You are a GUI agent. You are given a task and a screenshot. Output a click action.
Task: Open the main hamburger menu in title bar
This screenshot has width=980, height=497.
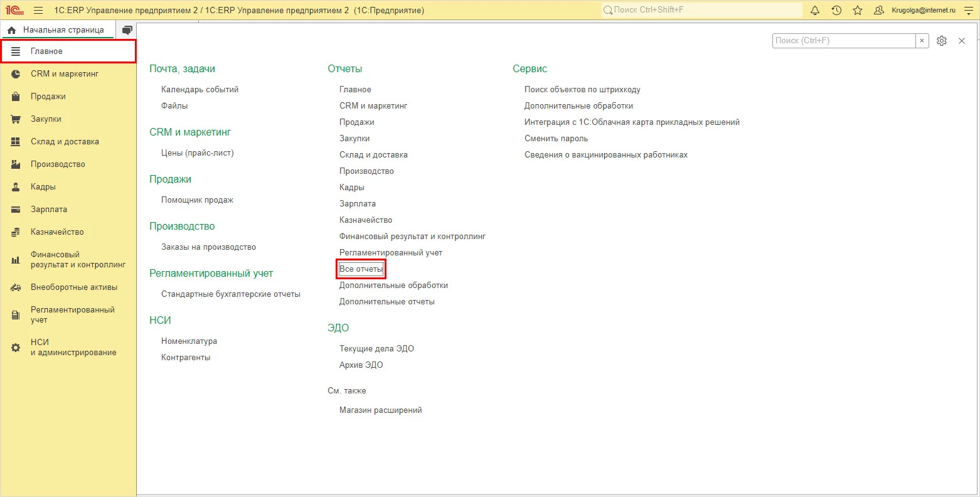(x=38, y=11)
